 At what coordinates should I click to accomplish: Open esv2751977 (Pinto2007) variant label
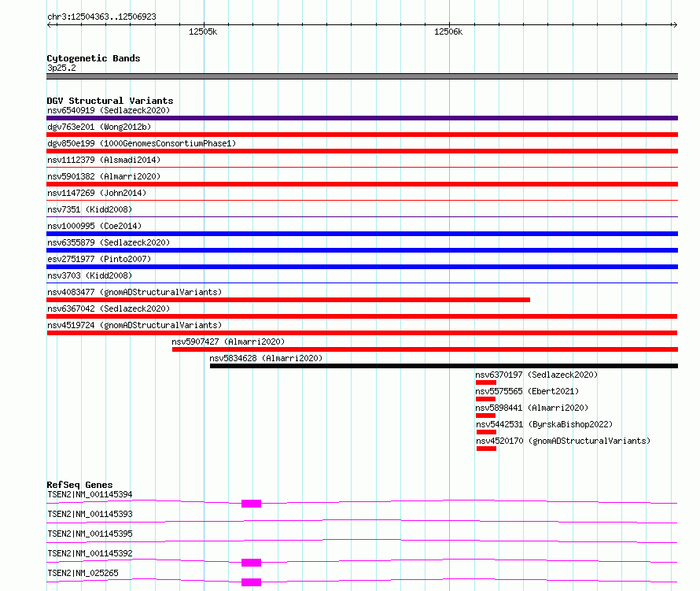coord(99,259)
